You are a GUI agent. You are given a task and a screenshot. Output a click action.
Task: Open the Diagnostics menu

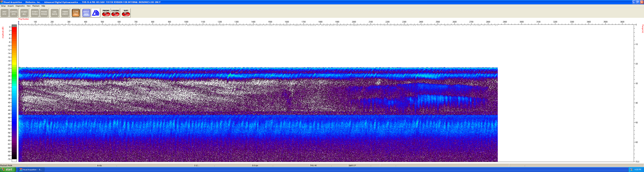pyautogui.click(x=20, y=6)
